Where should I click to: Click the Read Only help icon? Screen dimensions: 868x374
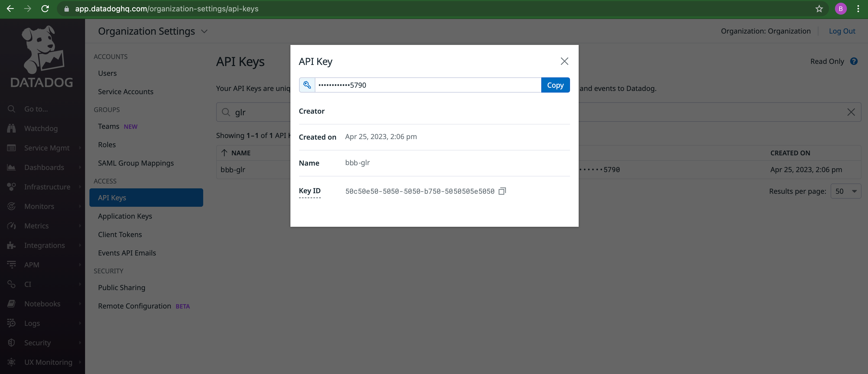click(854, 61)
